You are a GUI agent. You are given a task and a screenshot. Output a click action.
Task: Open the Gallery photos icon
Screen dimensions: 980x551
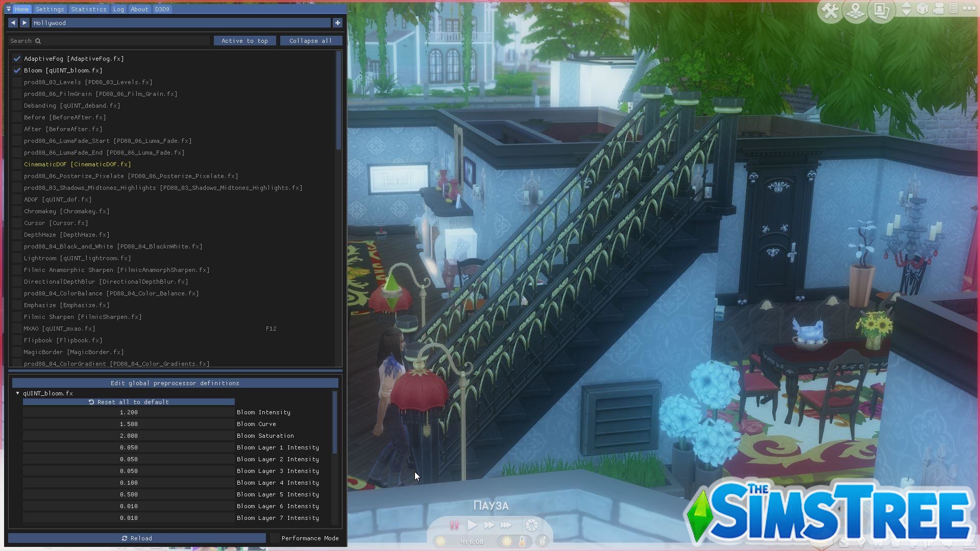click(881, 11)
